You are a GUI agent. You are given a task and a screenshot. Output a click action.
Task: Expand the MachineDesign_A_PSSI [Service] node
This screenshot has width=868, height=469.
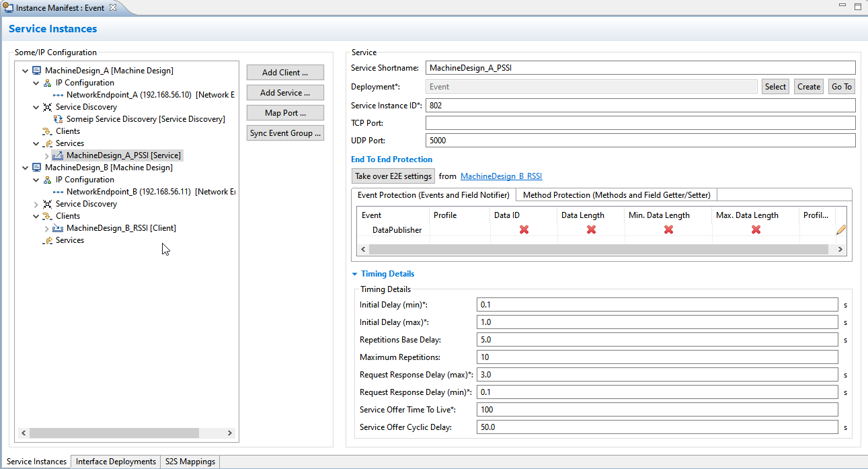pos(46,155)
